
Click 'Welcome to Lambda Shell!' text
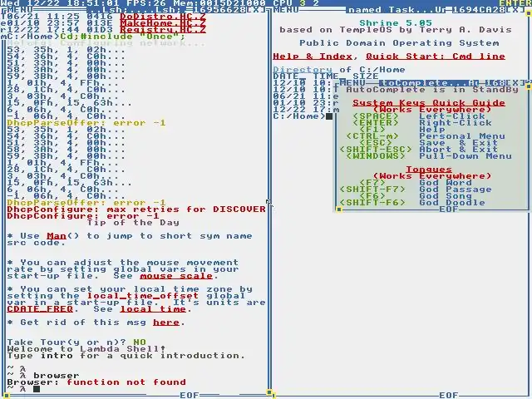pyautogui.click(x=86, y=349)
